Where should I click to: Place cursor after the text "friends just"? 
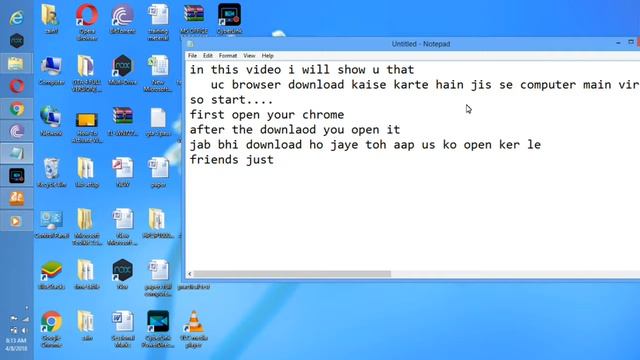(275, 160)
